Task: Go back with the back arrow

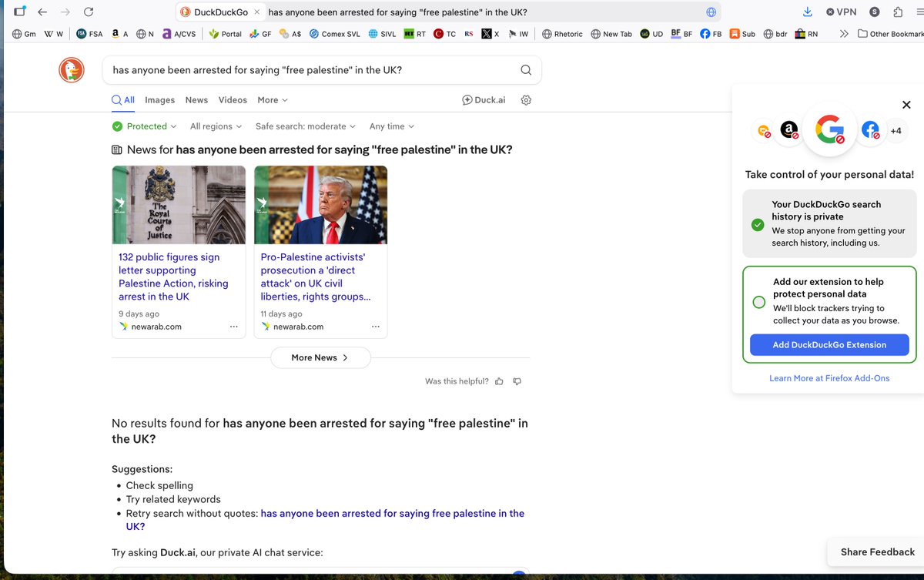Action: point(42,12)
